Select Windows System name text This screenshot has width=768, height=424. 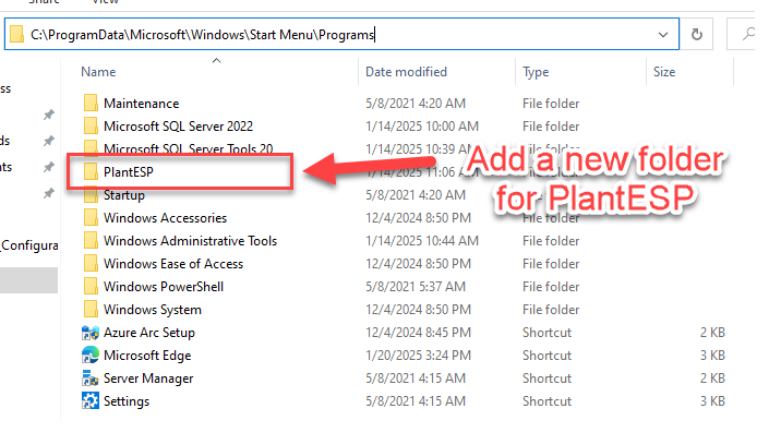point(152,310)
